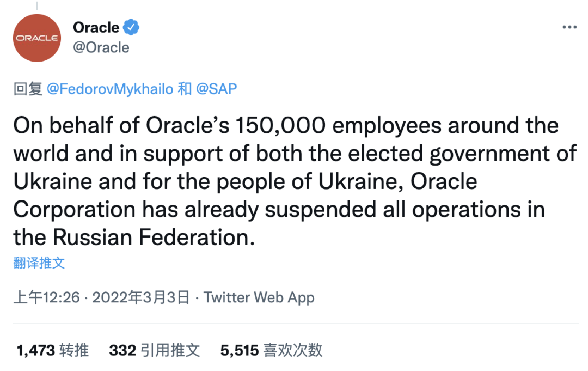Open the Twitter Web App source link
This screenshot has height=371, width=588.
[259, 297]
